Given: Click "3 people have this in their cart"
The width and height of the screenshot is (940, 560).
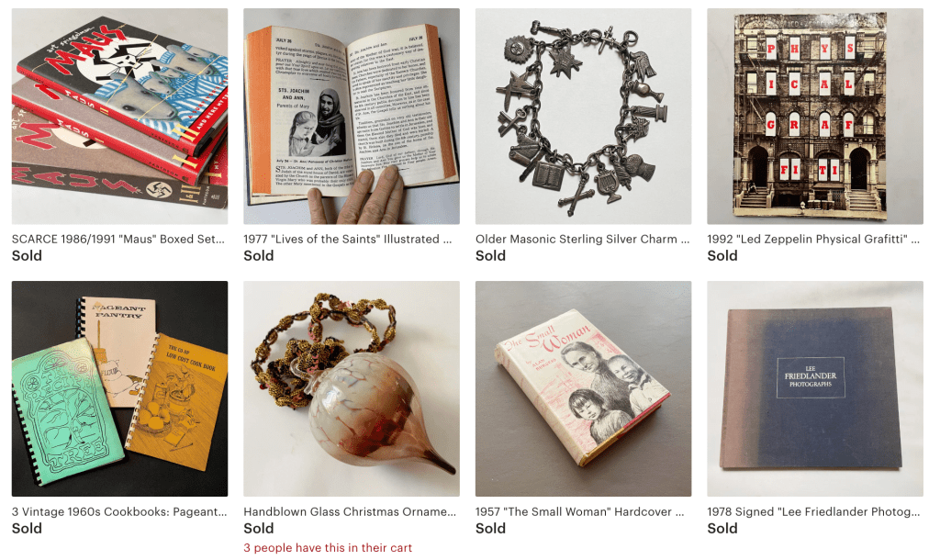Looking at the screenshot, I should 328,547.
